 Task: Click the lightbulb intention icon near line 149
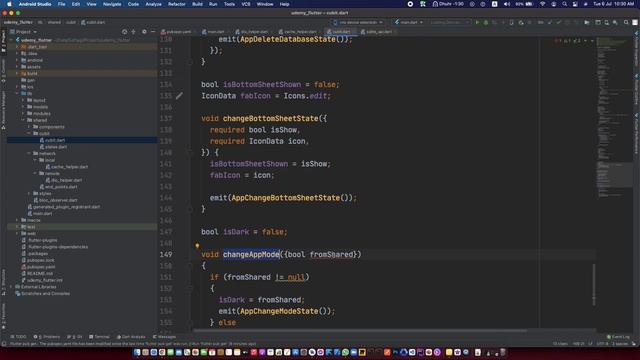pos(197,246)
